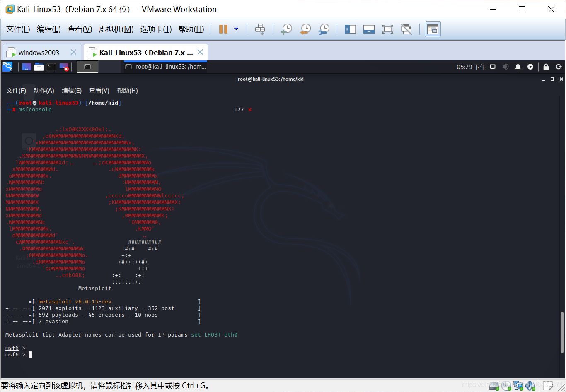
Task: Open the Kali dragon applications menu
Action: click(7, 67)
